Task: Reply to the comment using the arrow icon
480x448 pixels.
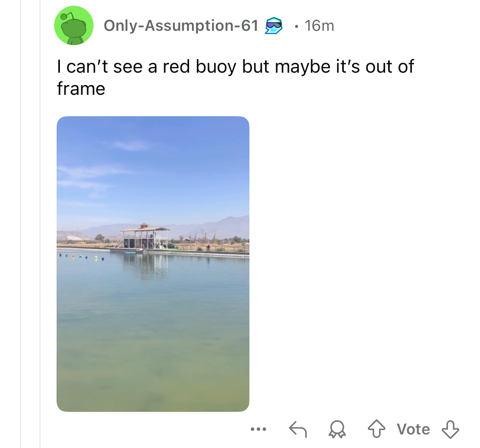Action: click(x=298, y=429)
